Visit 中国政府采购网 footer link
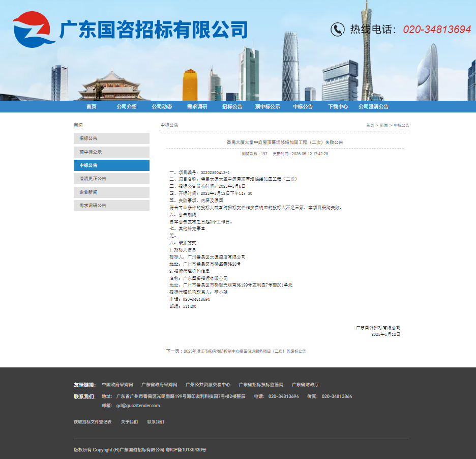Image resolution: width=476 pixels, height=459 pixels. point(117,385)
